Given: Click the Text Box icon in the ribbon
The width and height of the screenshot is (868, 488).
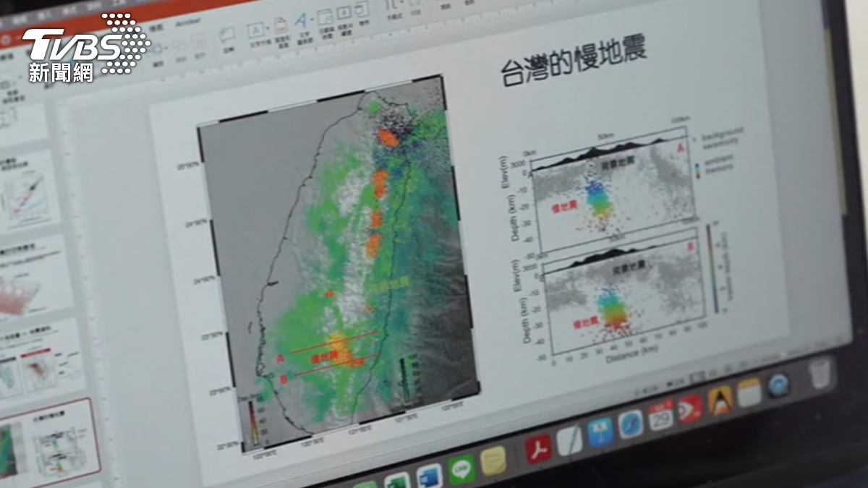Looking at the screenshot, I should click(255, 30).
